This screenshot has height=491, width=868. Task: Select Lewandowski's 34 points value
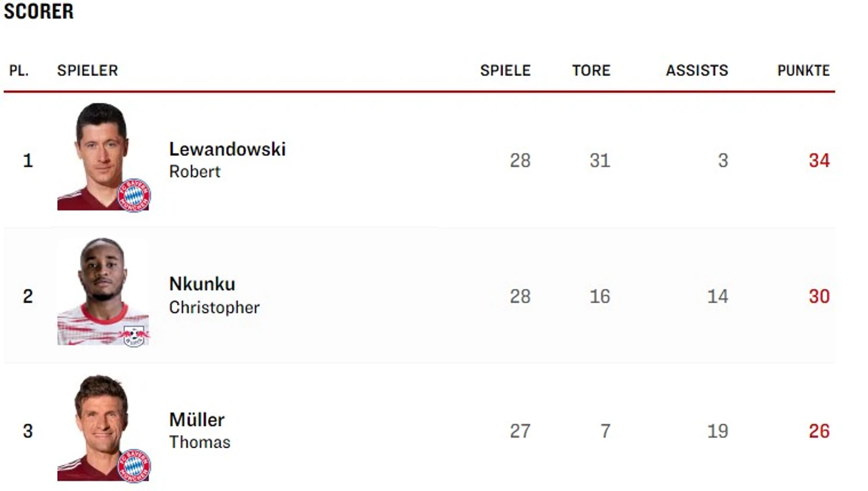pos(819,160)
